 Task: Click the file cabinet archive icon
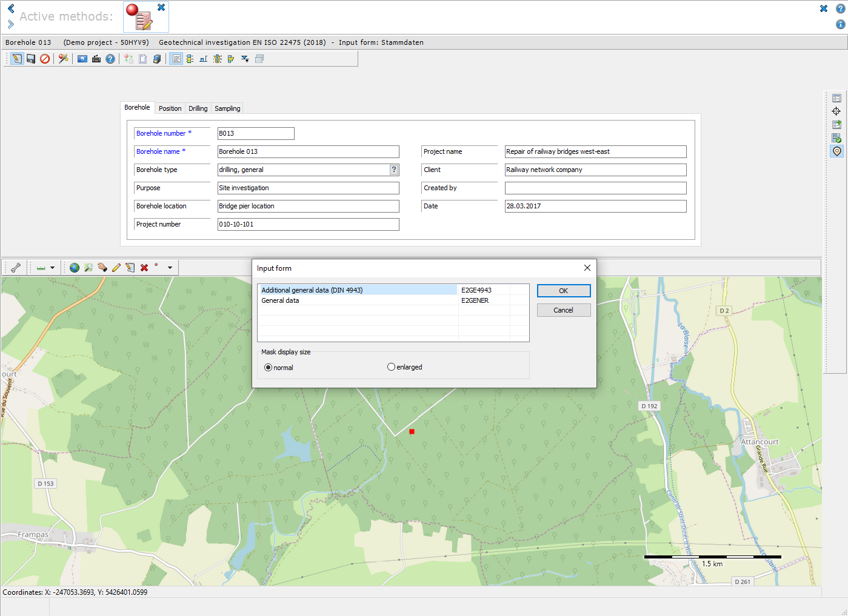[157, 59]
